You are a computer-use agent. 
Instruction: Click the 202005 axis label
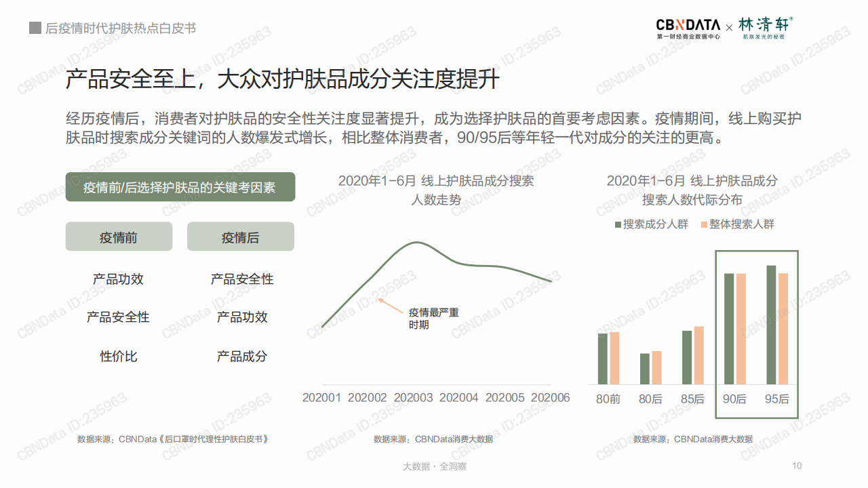[505, 398]
